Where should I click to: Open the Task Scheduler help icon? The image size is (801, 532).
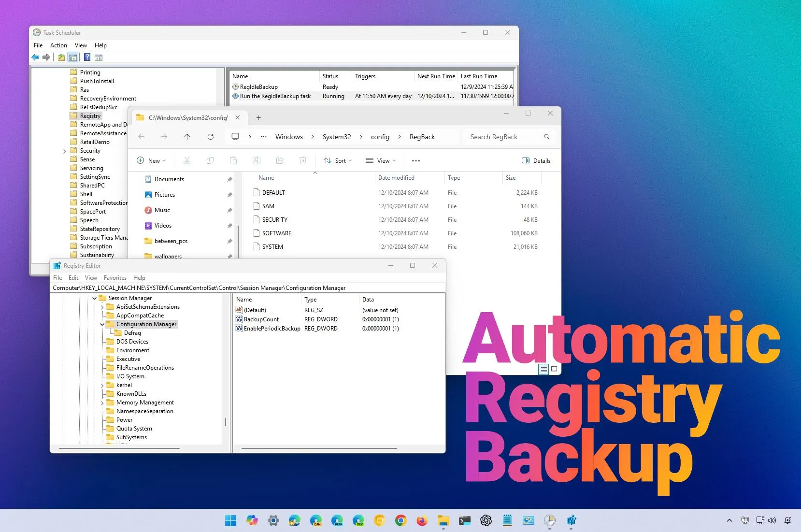point(87,58)
